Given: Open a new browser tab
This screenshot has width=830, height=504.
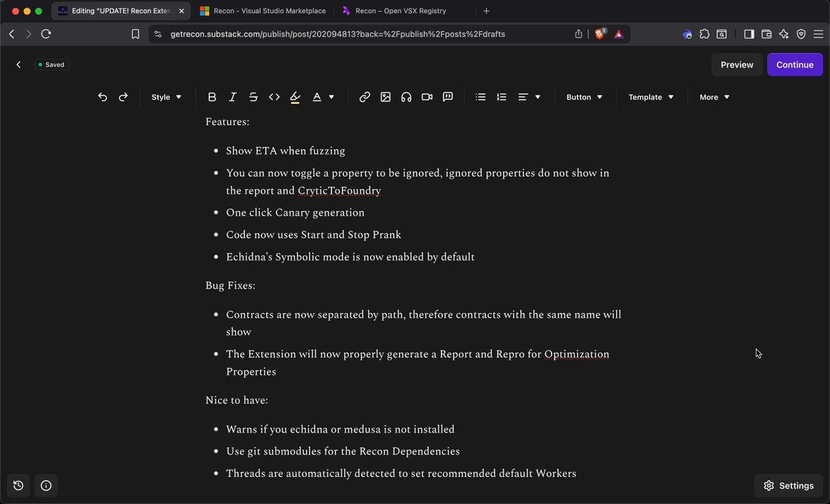Looking at the screenshot, I should pyautogui.click(x=487, y=10).
